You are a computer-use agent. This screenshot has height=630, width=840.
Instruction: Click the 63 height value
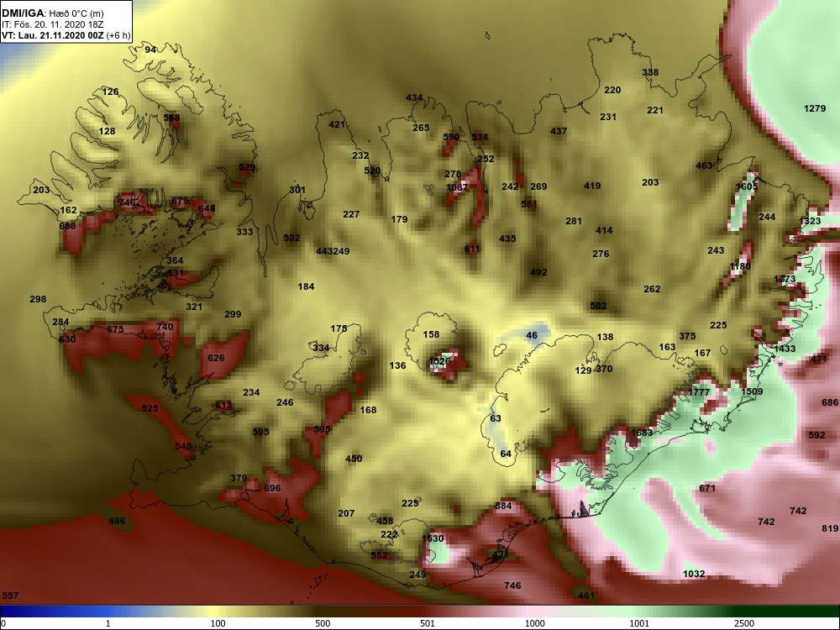496,417
